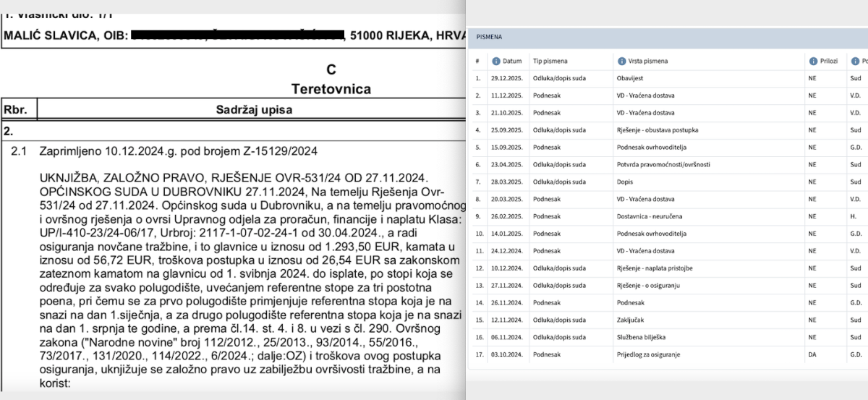This screenshot has width=868, height=400.
Task: Click the Teretovnica heading in the document
Action: click(x=331, y=89)
